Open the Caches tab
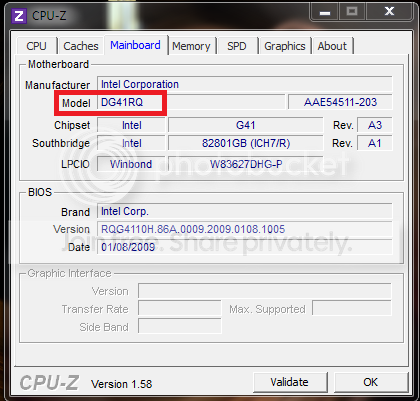 [81, 46]
